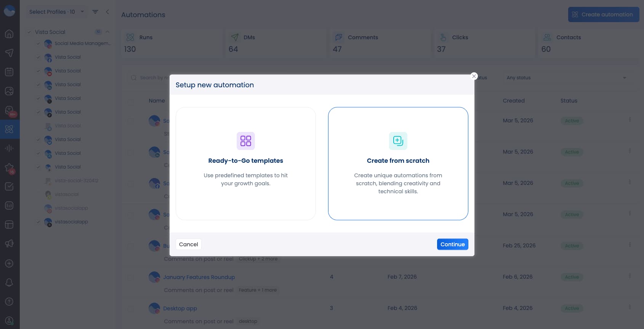644x329 pixels.
Task: Uncheck the checked vistasocialapp profile checkbox
Action: point(38,222)
